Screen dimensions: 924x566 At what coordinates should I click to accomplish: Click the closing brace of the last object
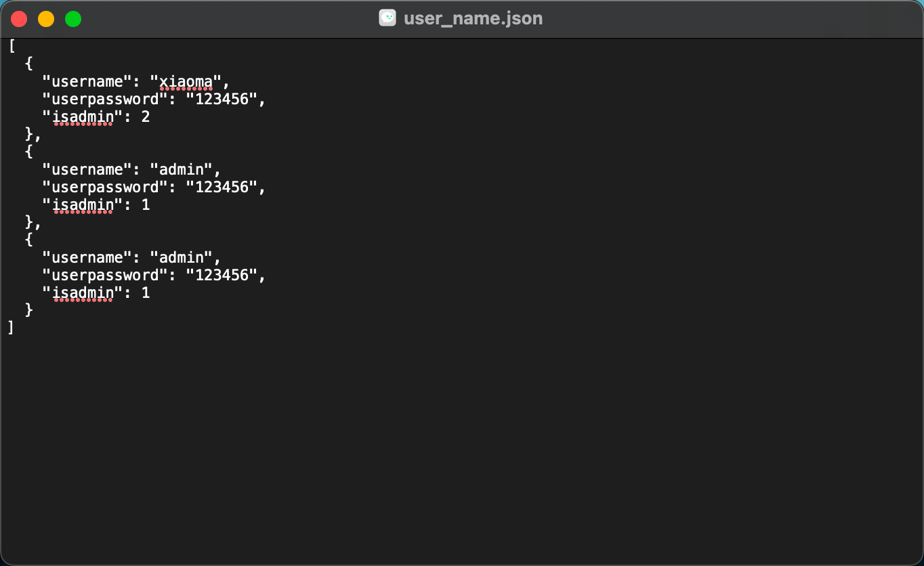[28, 310]
